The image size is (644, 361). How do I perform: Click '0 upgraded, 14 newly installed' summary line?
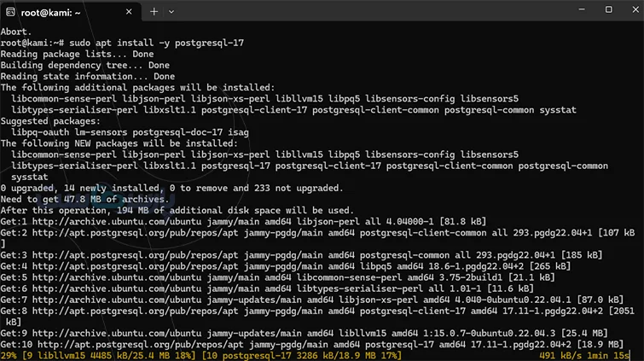point(171,188)
